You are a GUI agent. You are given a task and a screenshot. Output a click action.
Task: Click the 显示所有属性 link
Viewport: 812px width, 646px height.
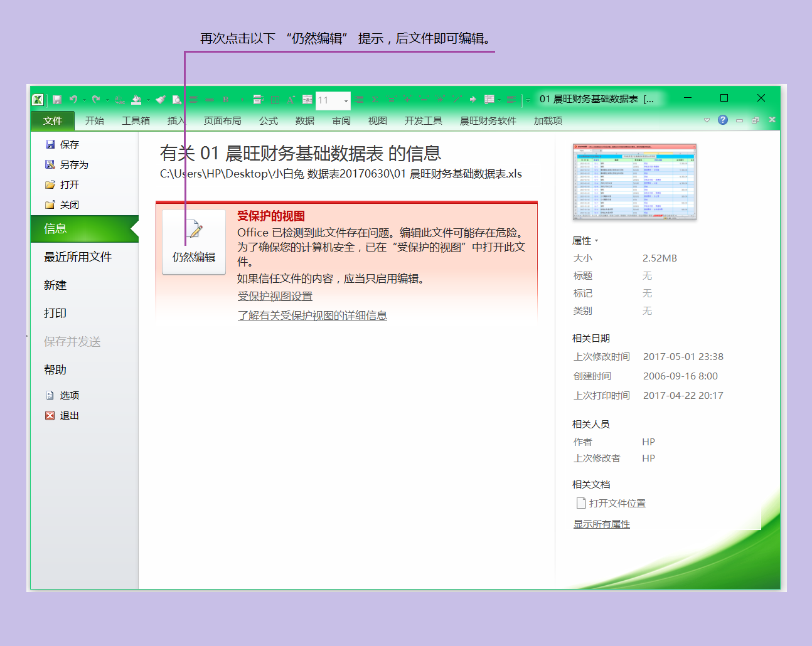tap(601, 524)
